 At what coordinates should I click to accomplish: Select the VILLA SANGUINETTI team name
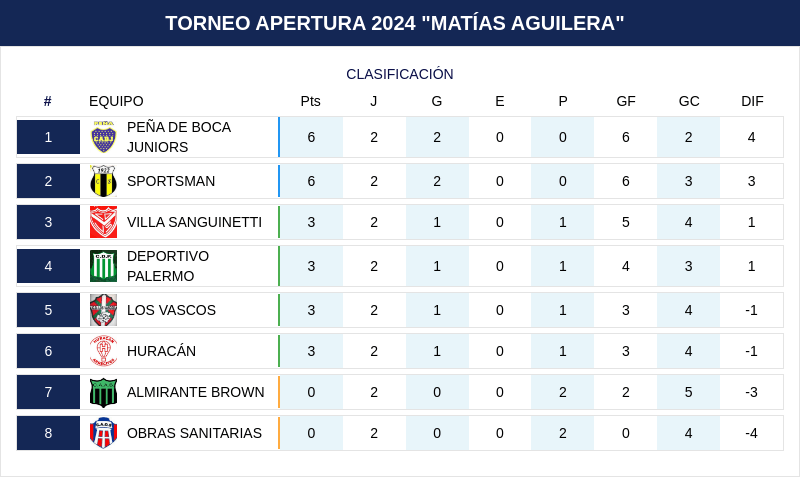(x=194, y=222)
